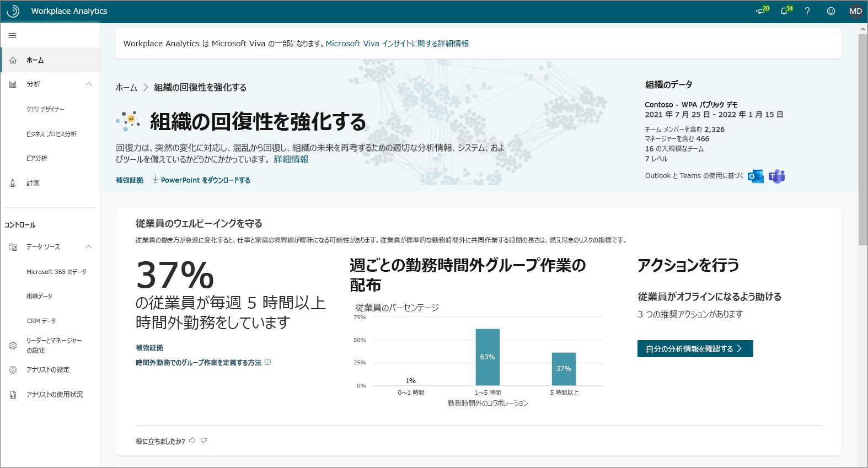Click the 組織のデータ heading
This screenshot has height=468, width=868.
[669, 85]
